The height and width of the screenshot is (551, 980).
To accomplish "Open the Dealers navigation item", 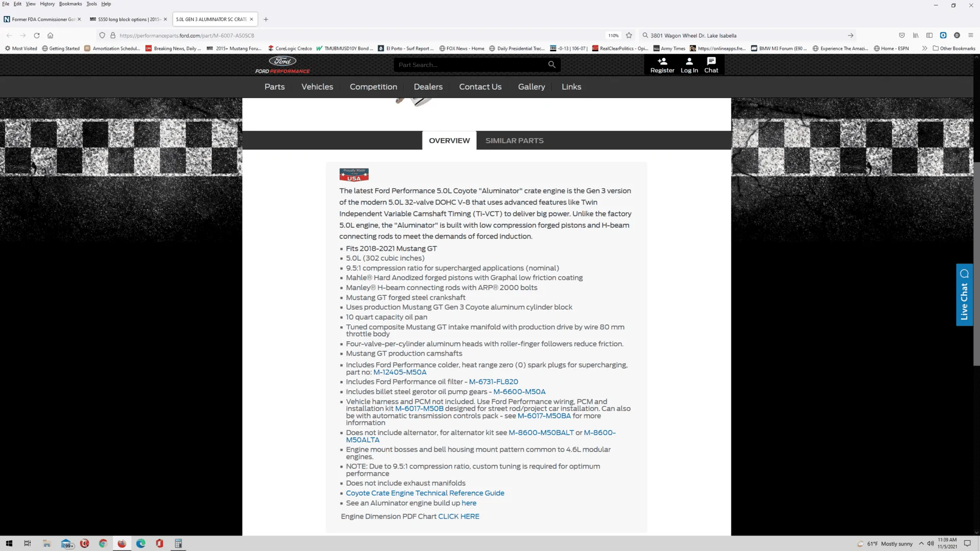I will 428,87.
